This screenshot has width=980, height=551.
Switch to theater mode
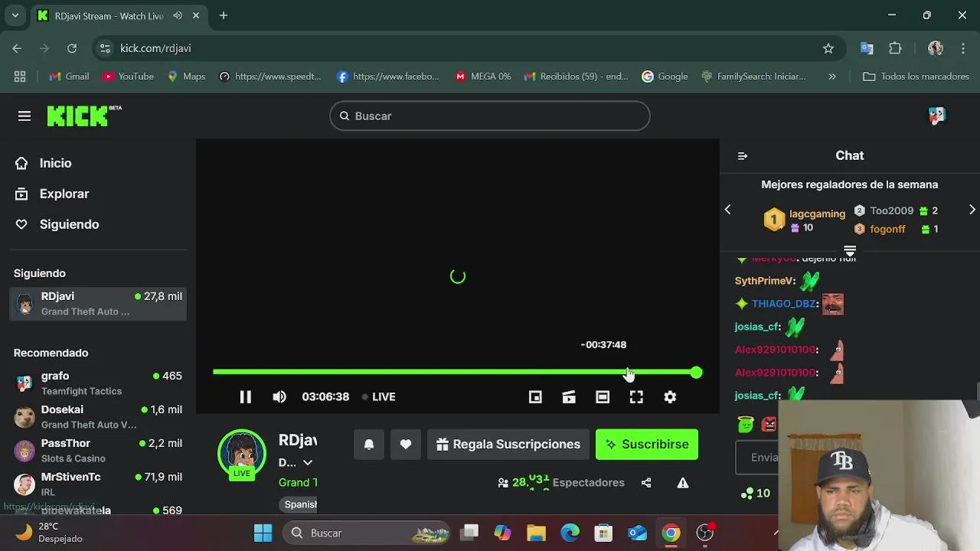(x=603, y=396)
